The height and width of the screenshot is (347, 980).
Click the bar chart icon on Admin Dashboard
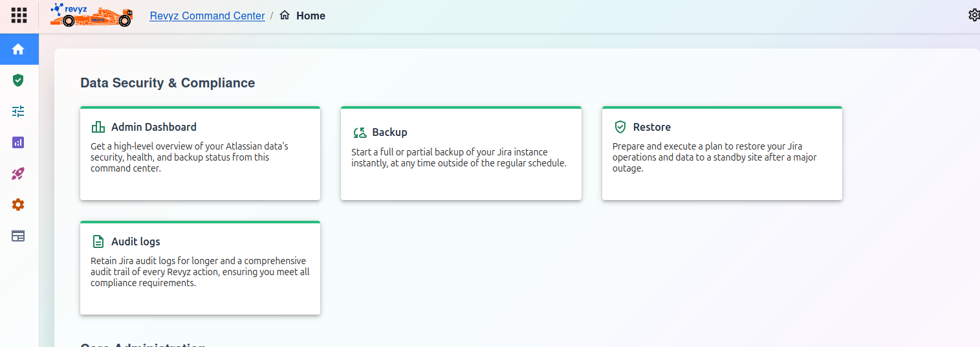pyautogui.click(x=98, y=127)
